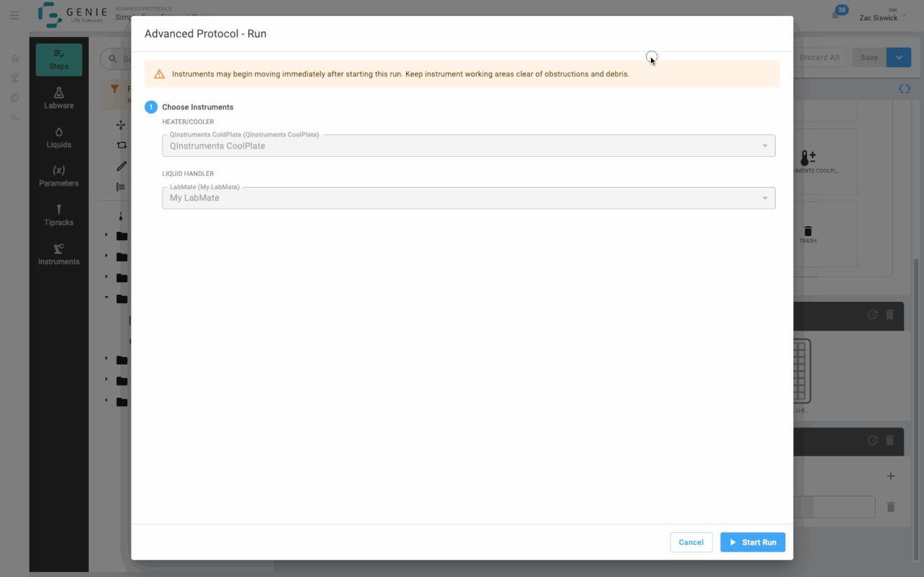The image size is (924, 577).
Task: Click the plus add icon
Action: click(x=890, y=476)
